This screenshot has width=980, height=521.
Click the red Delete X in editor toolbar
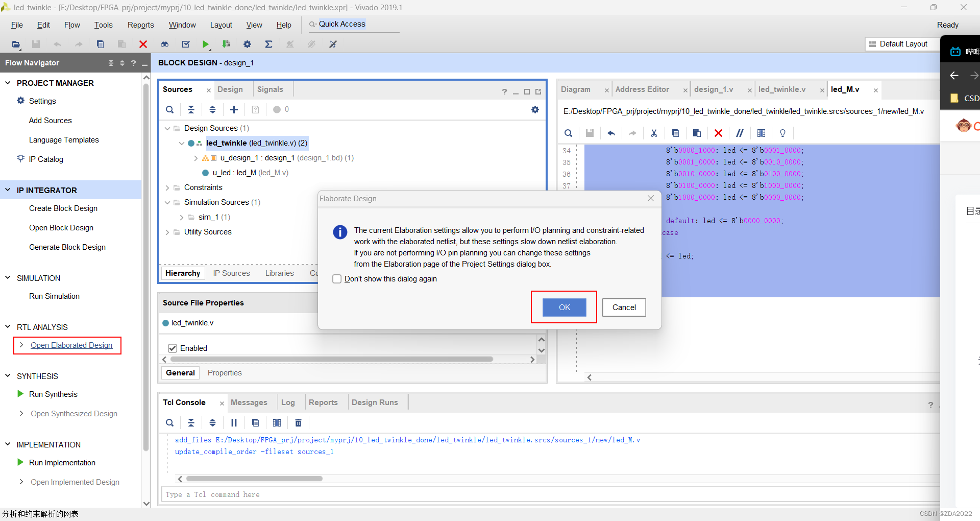[718, 133]
